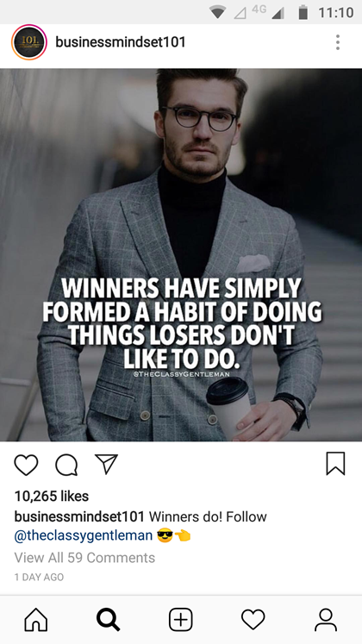Open your profile tab icon
Image resolution: width=362 pixels, height=644 pixels.
pyautogui.click(x=326, y=619)
